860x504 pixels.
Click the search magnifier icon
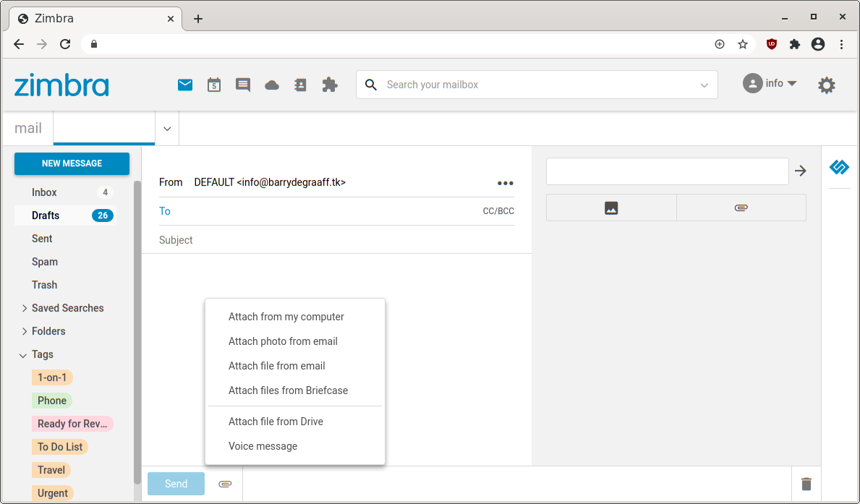click(x=371, y=85)
